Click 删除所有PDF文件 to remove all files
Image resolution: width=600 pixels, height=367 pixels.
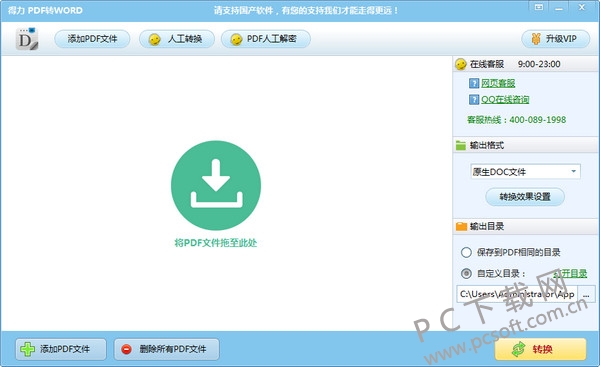(166, 349)
